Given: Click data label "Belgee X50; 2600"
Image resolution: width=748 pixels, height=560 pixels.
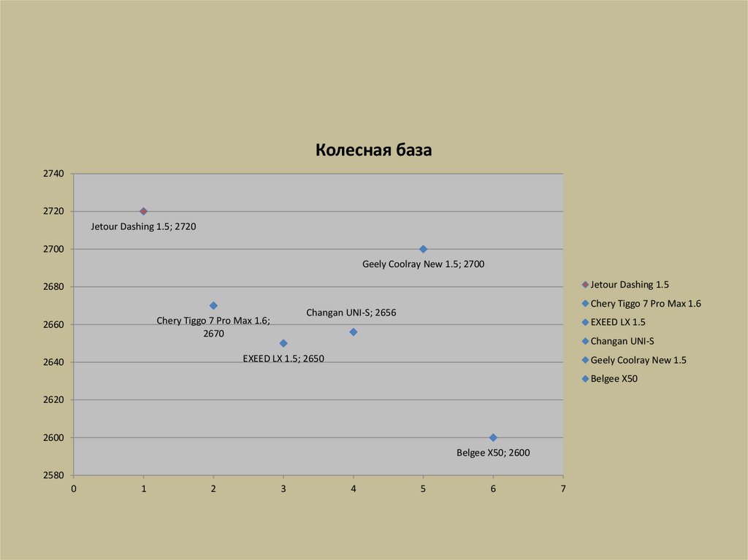Looking at the screenshot, I should 493,453.
